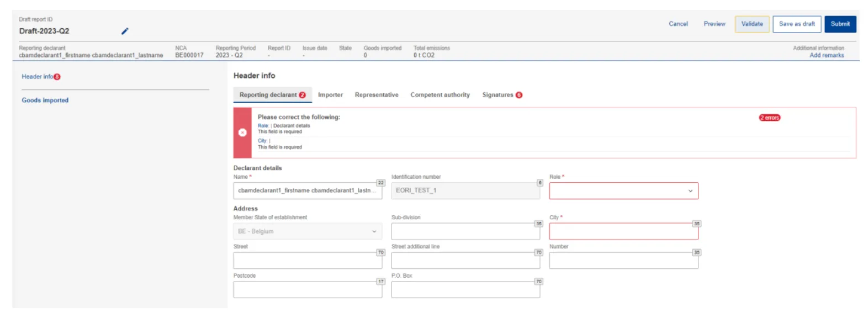Select Header info in the sidebar

coord(38,77)
